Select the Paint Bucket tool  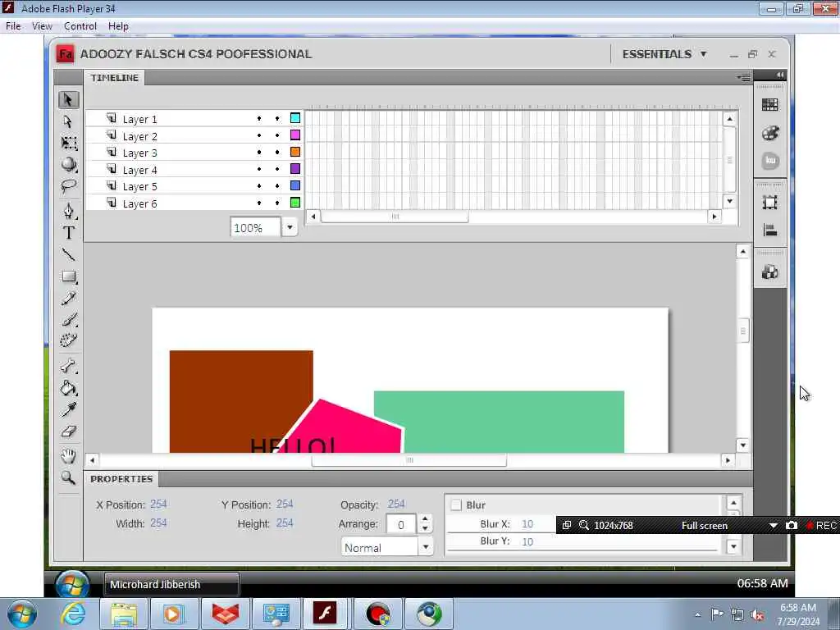pyautogui.click(x=69, y=388)
